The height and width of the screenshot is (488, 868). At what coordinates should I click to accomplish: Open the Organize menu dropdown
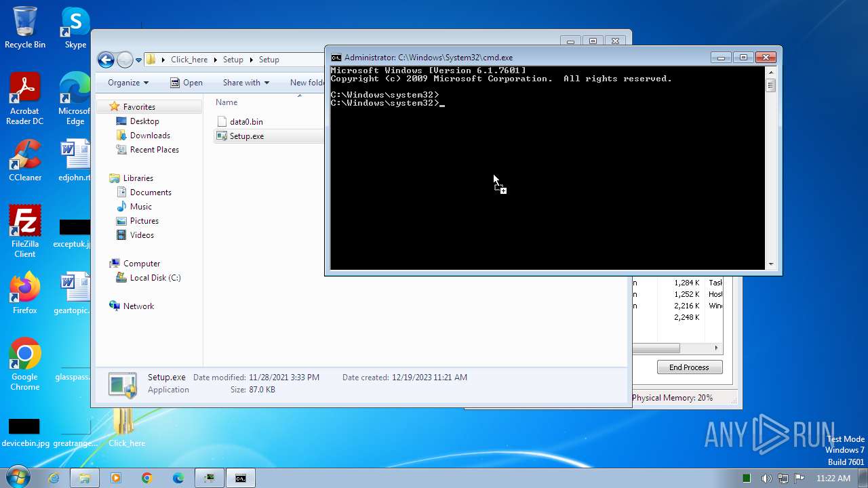point(127,83)
